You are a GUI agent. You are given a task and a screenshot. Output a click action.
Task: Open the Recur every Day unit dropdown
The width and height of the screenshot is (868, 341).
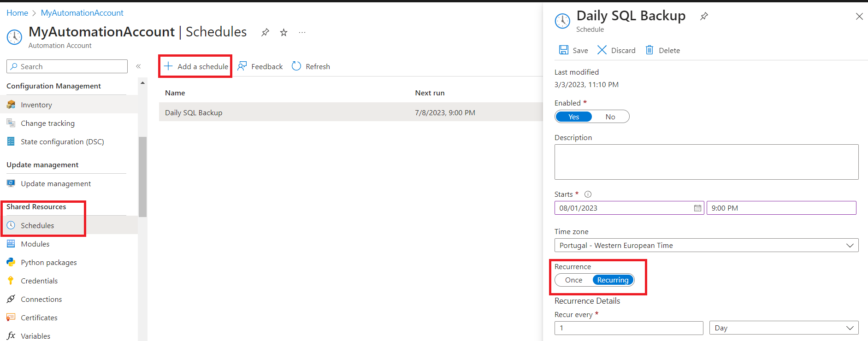pyautogui.click(x=784, y=328)
